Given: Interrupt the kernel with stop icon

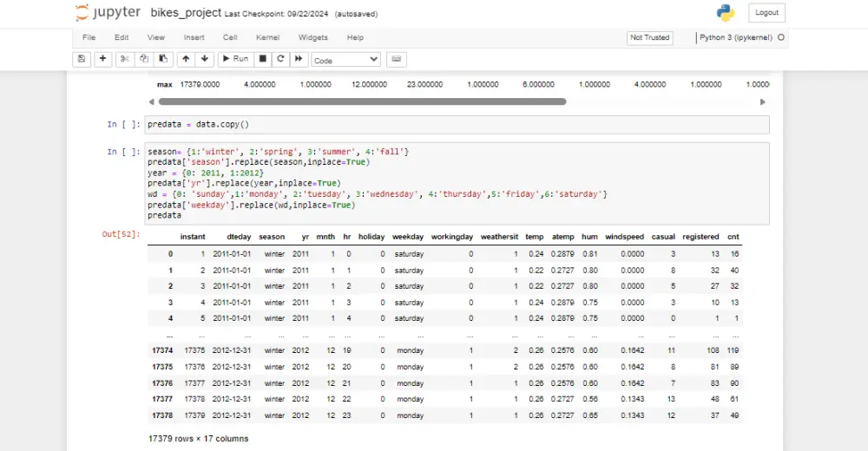Looking at the screenshot, I should click(x=263, y=59).
